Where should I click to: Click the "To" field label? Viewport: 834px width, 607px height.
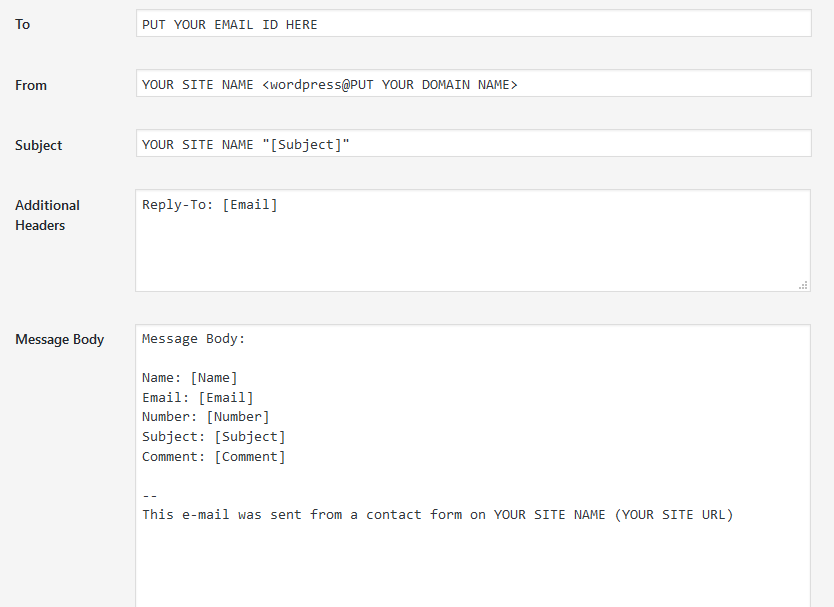23,24
